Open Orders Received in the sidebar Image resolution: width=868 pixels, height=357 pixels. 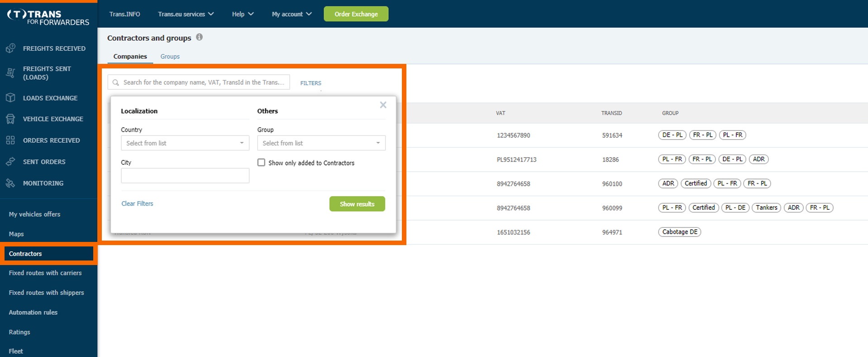pos(51,140)
